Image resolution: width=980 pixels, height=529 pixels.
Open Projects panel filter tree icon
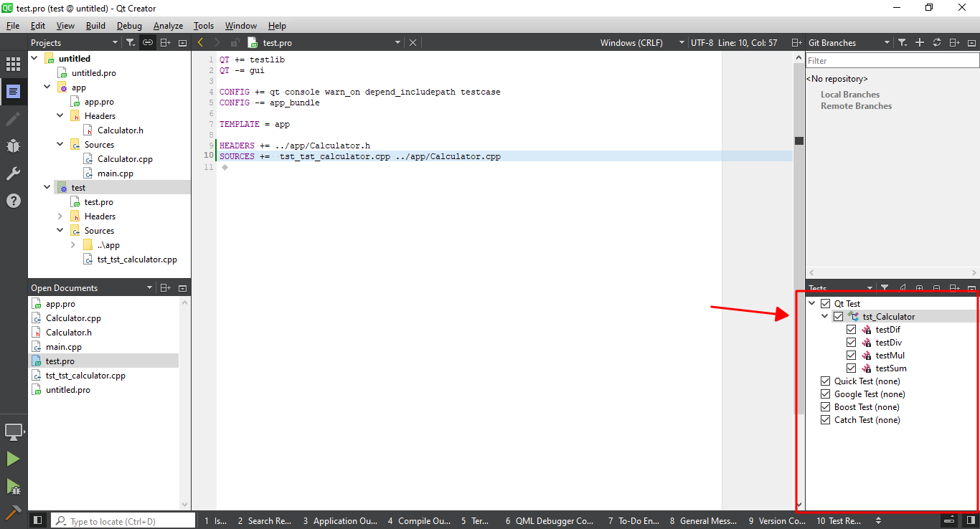(x=130, y=43)
